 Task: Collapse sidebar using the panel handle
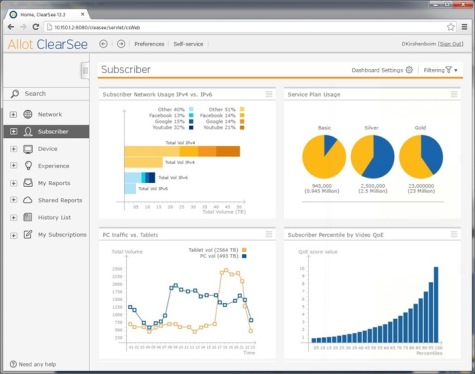(x=85, y=70)
